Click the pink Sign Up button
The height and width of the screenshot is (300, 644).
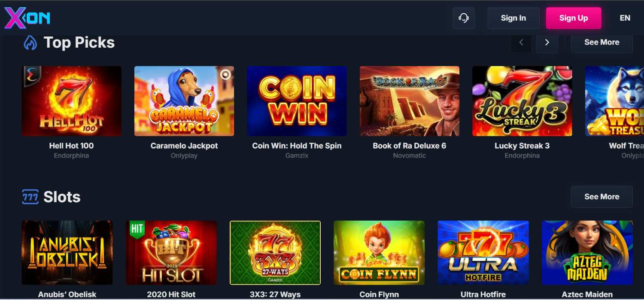(574, 18)
